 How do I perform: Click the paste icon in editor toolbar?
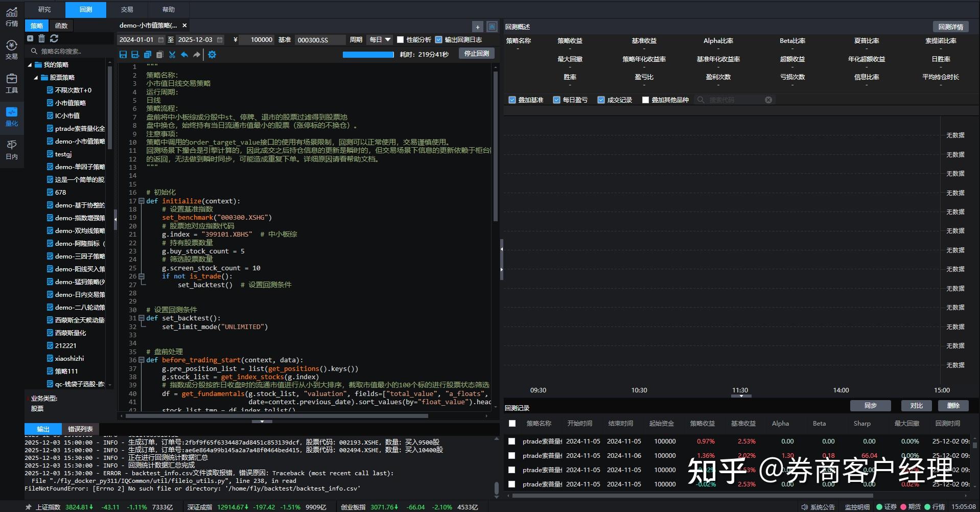[159, 54]
